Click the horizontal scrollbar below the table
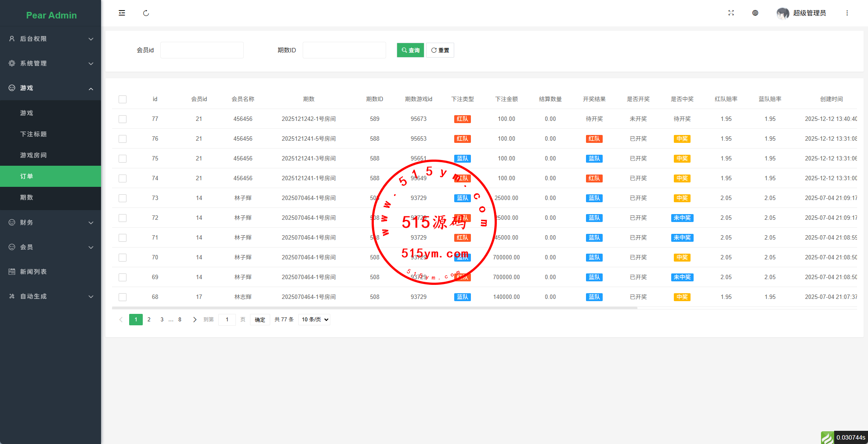The width and height of the screenshot is (868, 444). (374, 308)
